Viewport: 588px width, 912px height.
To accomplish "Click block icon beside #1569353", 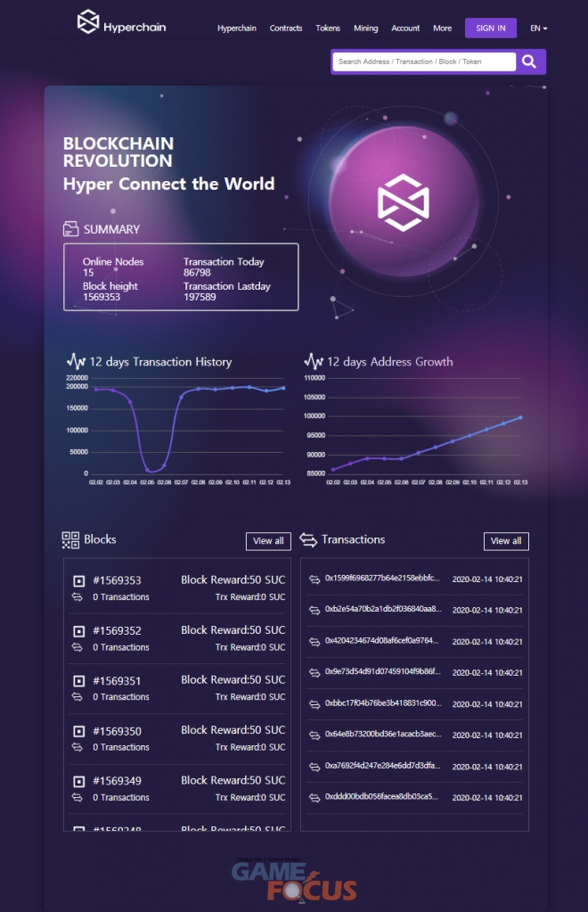I will pyautogui.click(x=79, y=580).
